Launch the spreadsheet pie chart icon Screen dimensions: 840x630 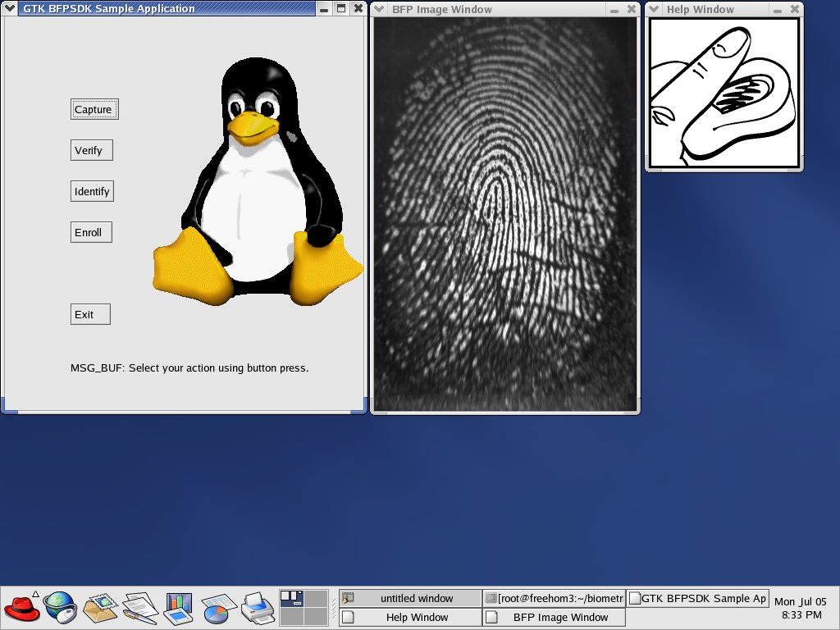coord(218,608)
